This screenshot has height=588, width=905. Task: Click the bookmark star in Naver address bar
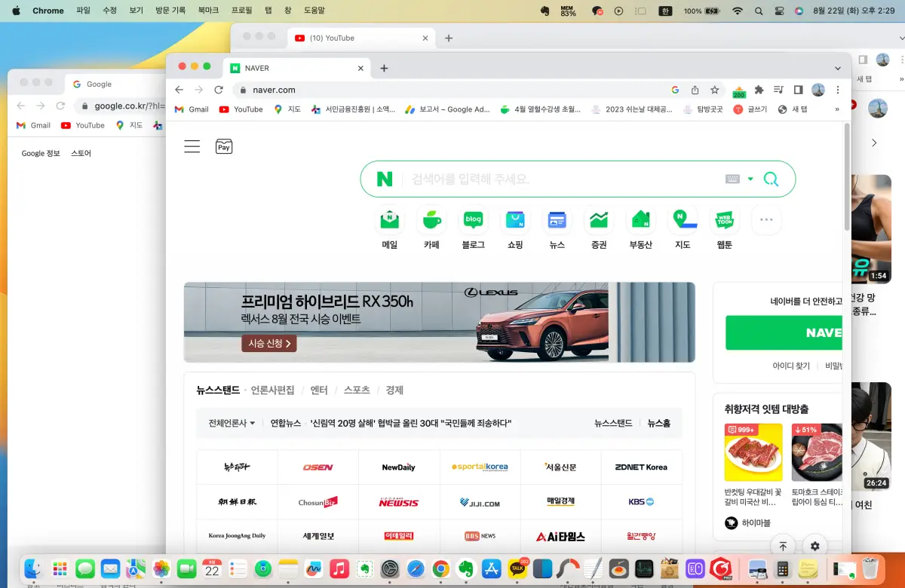(x=714, y=90)
